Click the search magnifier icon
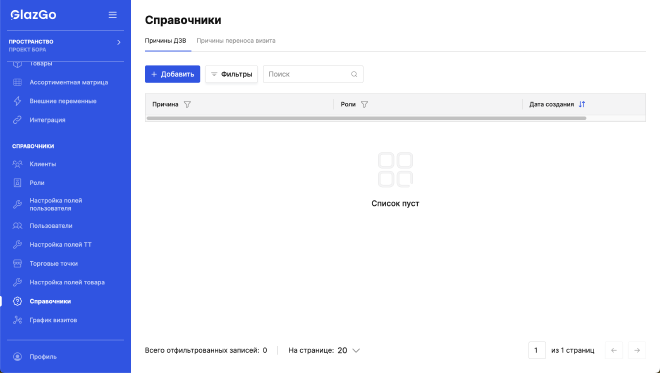Viewport: 660px width, 373px height. tap(354, 74)
